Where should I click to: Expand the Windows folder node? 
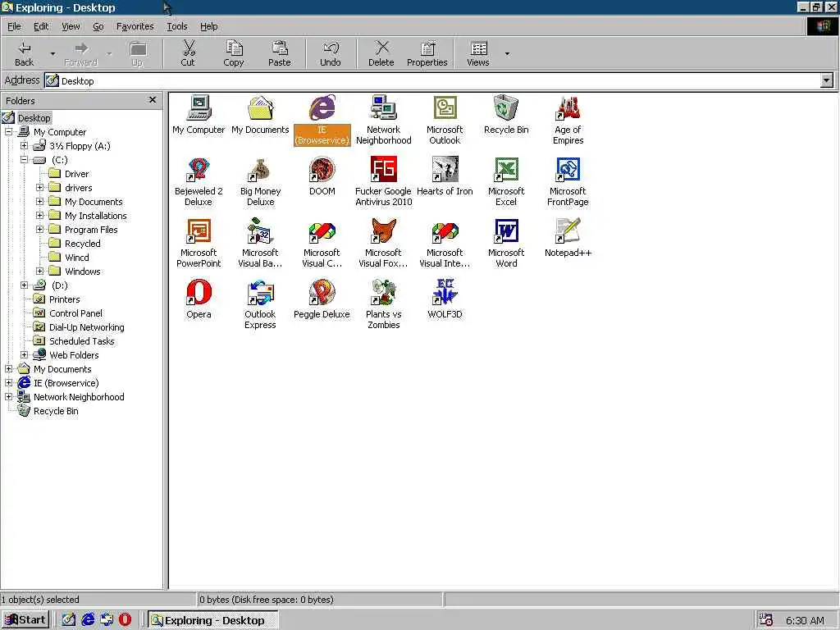39,271
